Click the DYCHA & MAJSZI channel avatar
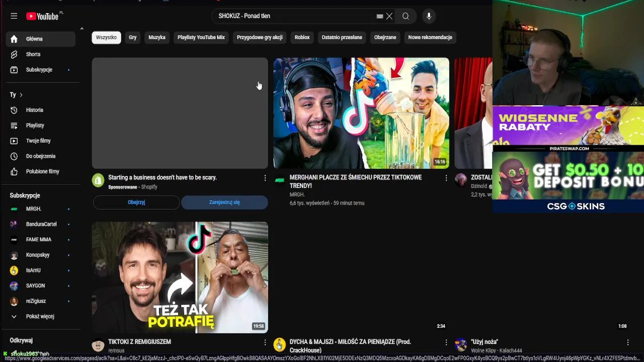Viewport: 644px width, 362px height. [279, 344]
